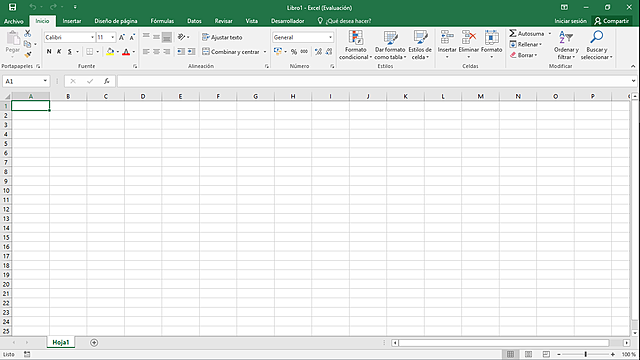
Task: Click the zoom slider handle
Action: point(585,354)
